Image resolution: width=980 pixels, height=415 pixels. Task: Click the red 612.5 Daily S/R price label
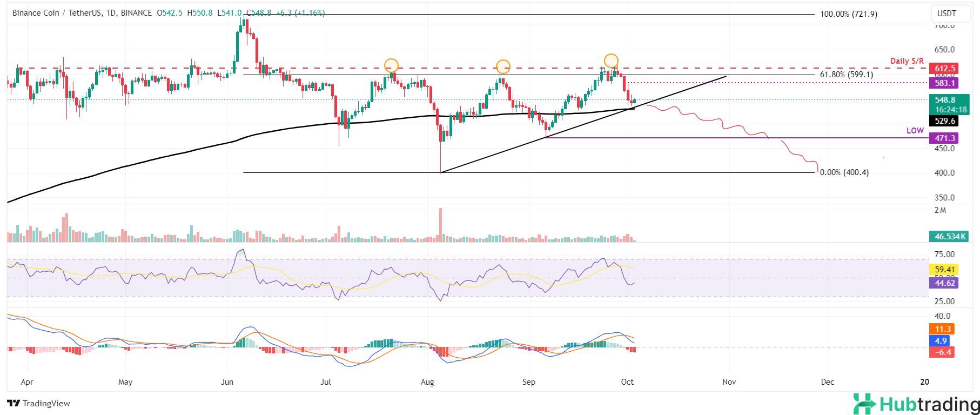coord(945,69)
